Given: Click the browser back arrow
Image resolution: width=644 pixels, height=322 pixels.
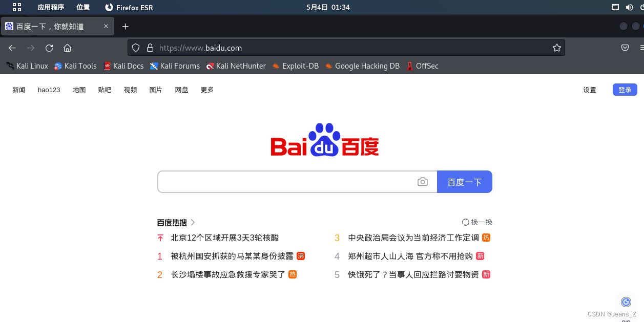Looking at the screenshot, I should (x=12, y=48).
